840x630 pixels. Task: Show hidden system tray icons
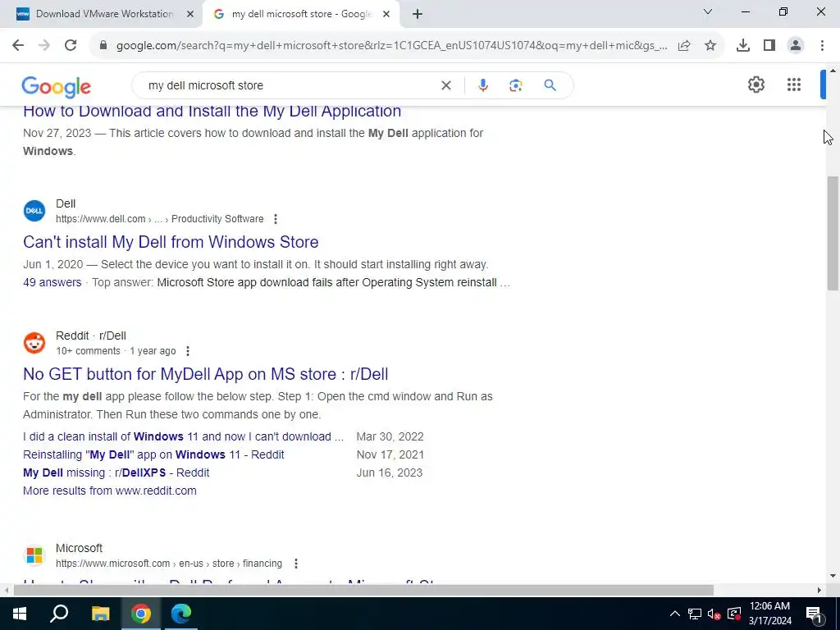(675, 614)
